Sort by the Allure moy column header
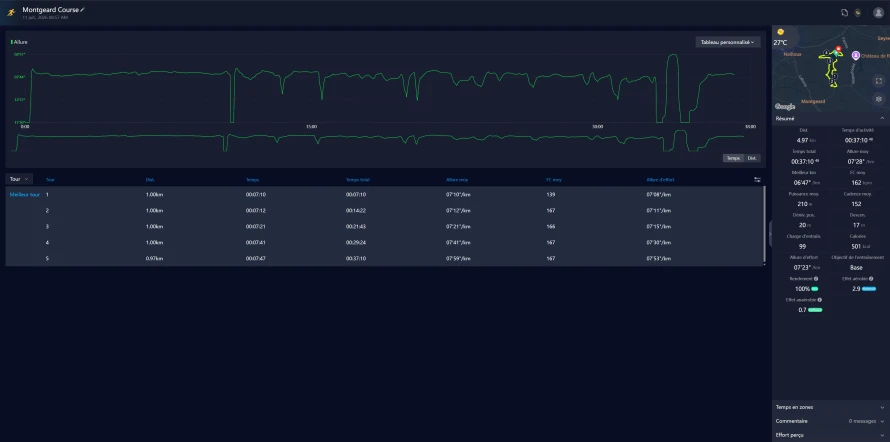Image resolution: width=890 pixels, height=442 pixels. pyautogui.click(x=457, y=179)
